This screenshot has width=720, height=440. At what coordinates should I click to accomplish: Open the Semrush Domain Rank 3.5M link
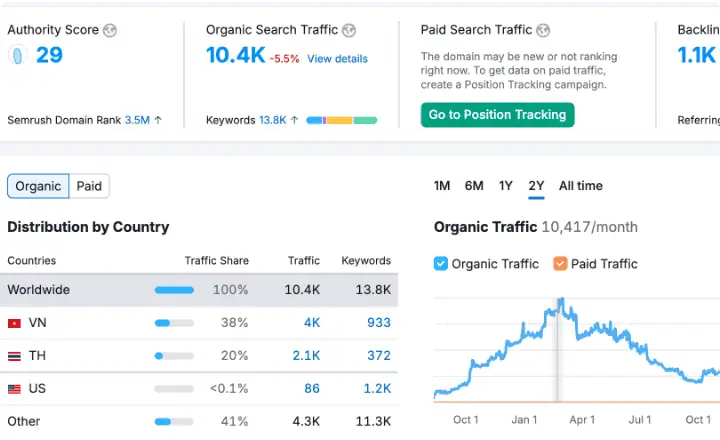137,120
